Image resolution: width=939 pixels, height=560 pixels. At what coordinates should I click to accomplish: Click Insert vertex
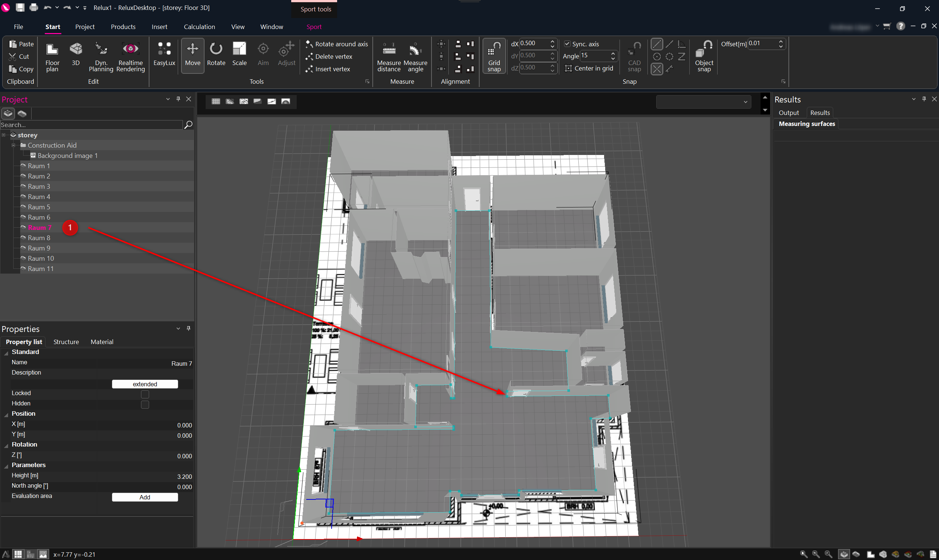point(328,69)
